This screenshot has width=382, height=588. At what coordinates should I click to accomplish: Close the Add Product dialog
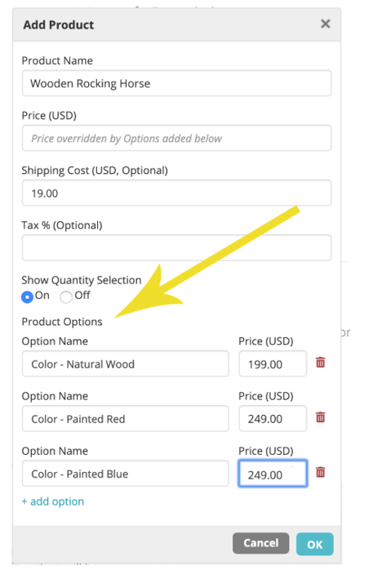[x=326, y=24]
